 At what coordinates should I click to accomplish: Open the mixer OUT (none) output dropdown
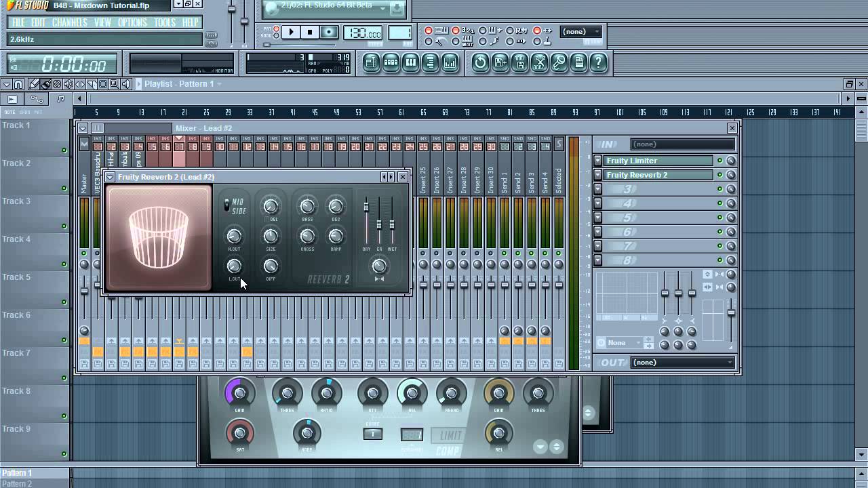click(682, 362)
